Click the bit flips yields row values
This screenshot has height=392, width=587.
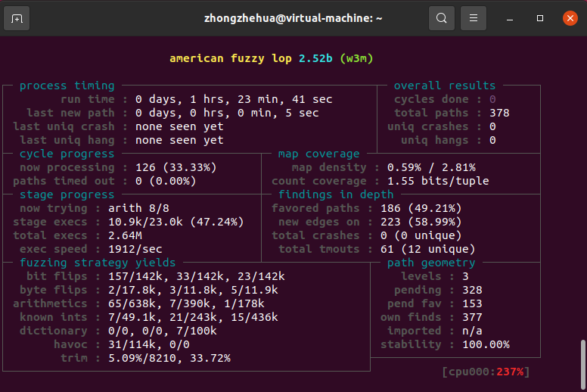tap(196, 276)
